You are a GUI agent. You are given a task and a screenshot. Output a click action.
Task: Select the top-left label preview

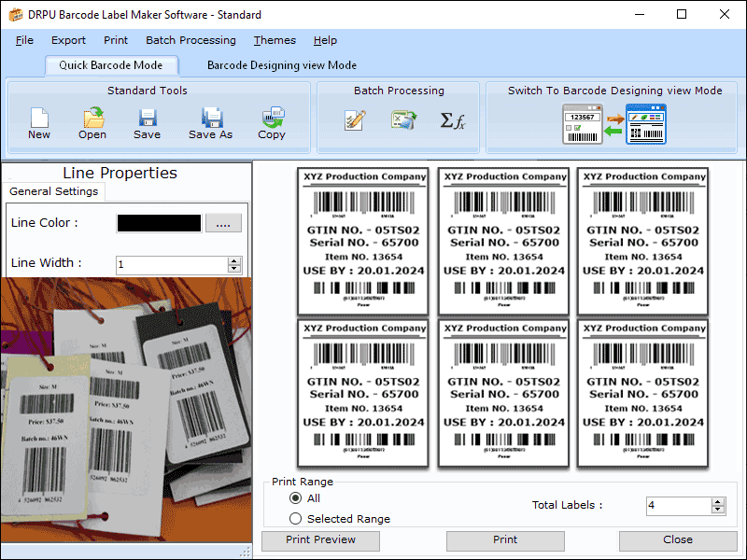(x=363, y=241)
